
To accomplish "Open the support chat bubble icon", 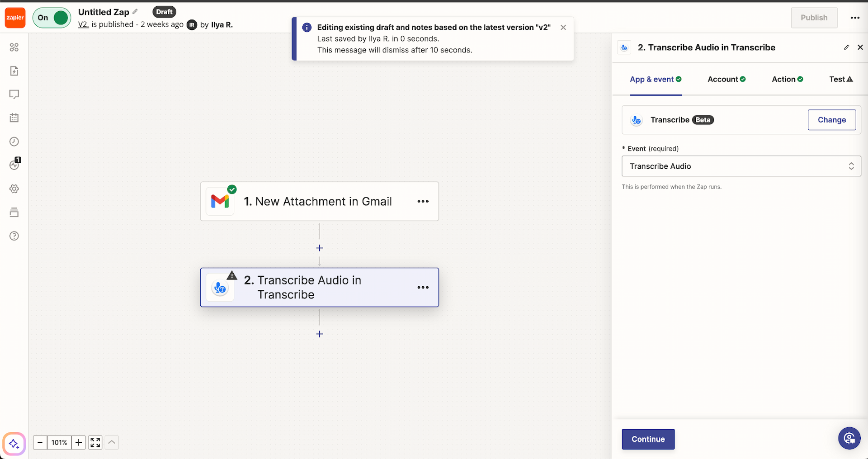I will coord(849,438).
